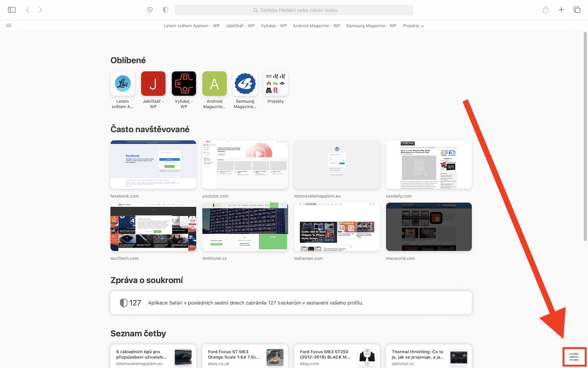The image size is (588, 368).
Task: Open the privacy report with 127 trackers
Action: coord(291,303)
